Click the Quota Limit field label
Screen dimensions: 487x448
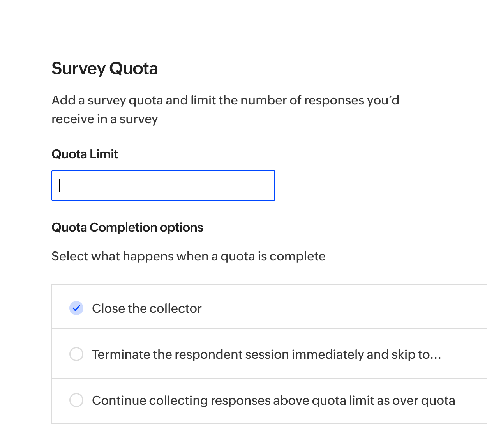[x=85, y=154]
